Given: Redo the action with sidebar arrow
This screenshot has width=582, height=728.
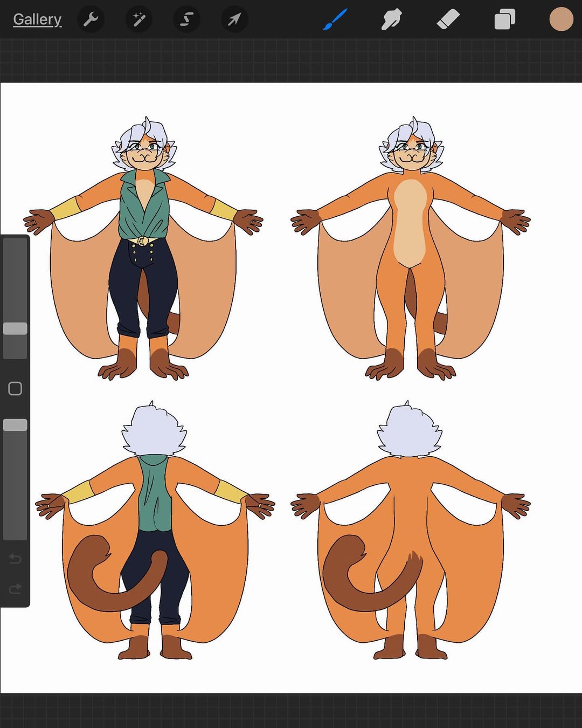Looking at the screenshot, I should point(15,588).
